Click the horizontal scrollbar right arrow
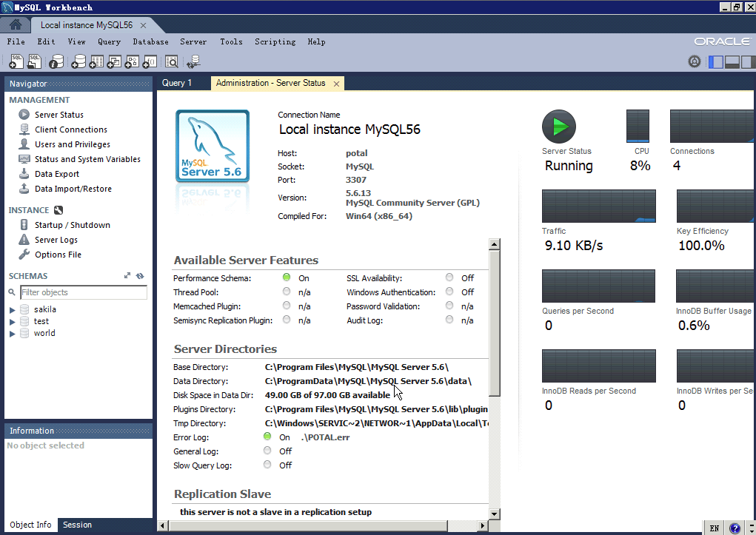Image resolution: width=756 pixels, height=535 pixels. 482,525
